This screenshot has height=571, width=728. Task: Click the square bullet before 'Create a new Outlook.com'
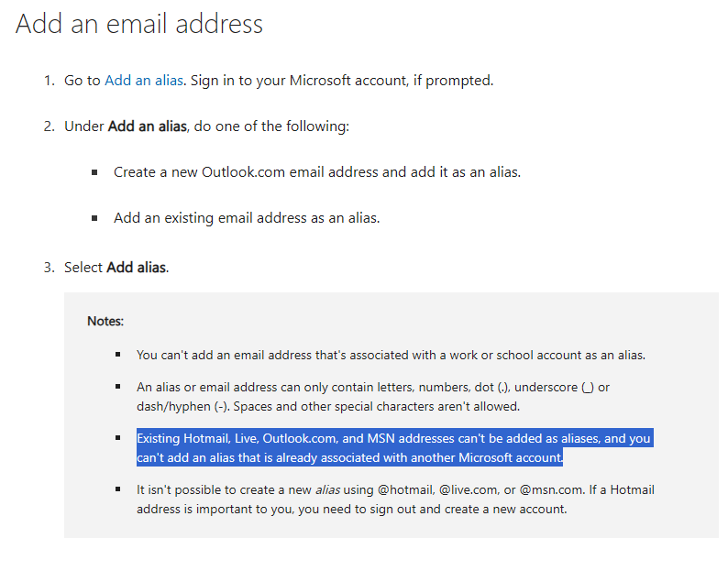(94, 172)
